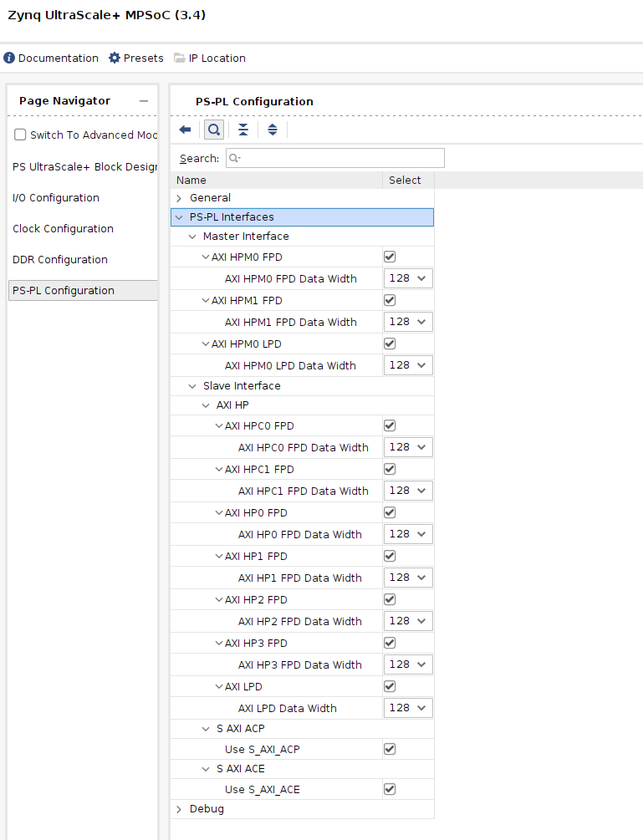Toggle the AXI HP1 FPD checkbox
Viewport: 643px width, 840px height.
pyautogui.click(x=390, y=556)
